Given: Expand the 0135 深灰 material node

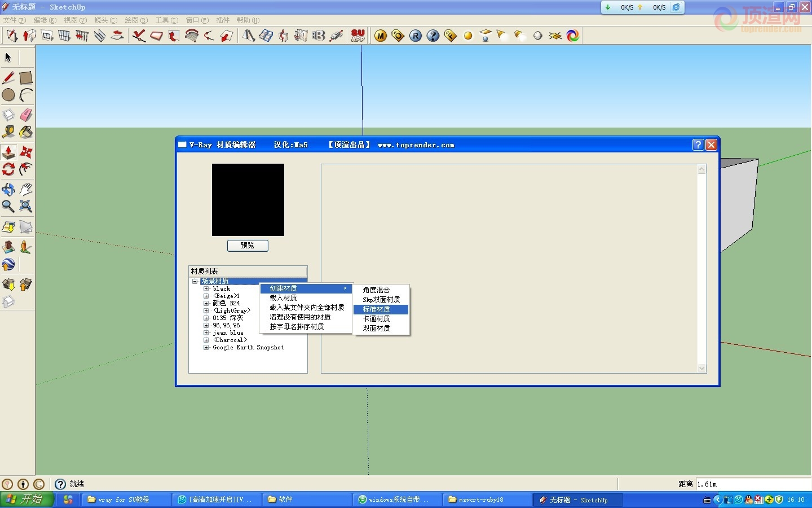Looking at the screenshot, I should (x=206, y=318).
